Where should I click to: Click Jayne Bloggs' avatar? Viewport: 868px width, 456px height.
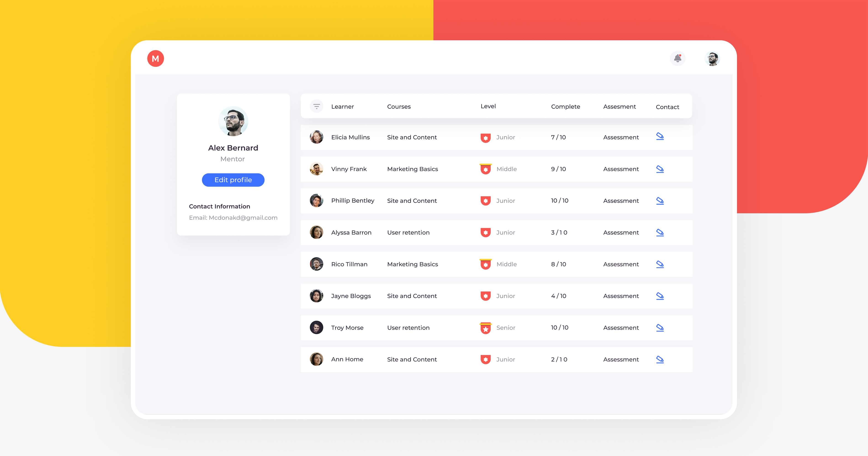tap(316, 296)
